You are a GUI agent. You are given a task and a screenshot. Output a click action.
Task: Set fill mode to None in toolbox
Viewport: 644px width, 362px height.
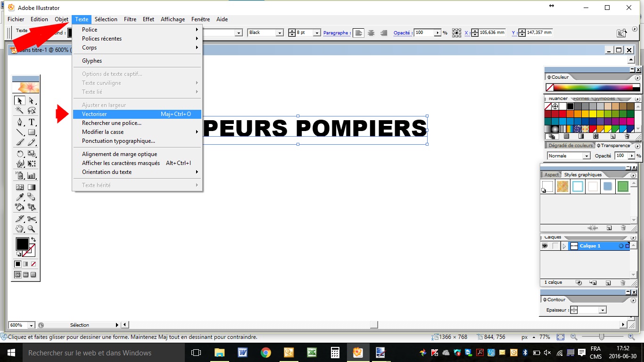33,264
